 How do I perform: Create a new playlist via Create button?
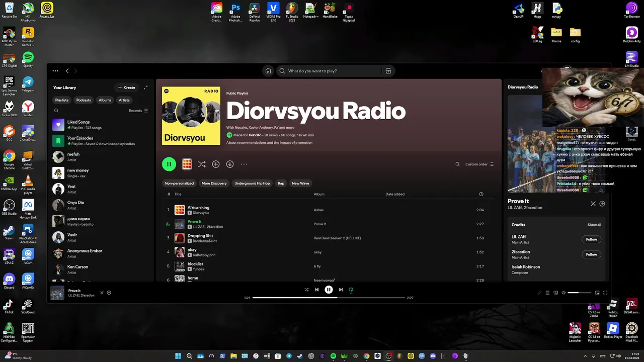coord(126,87)
